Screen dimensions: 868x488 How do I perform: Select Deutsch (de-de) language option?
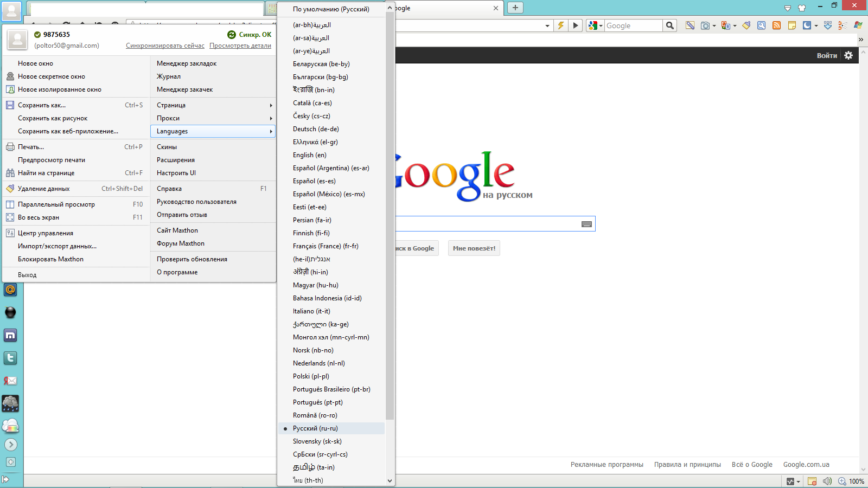pos(316,129)
